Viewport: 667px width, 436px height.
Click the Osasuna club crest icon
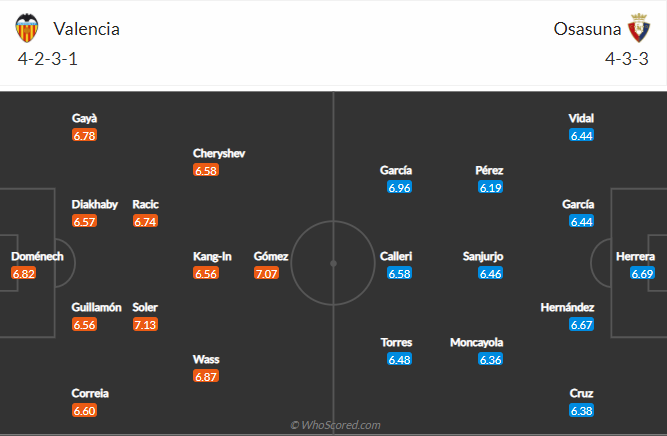coord(639,28)
